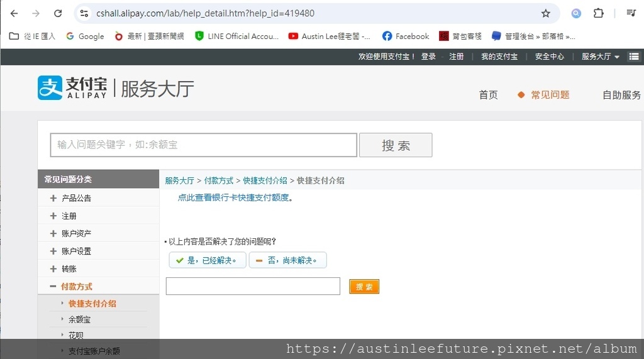
Task: Click the browser forward arrow
Action: point(36,14)
